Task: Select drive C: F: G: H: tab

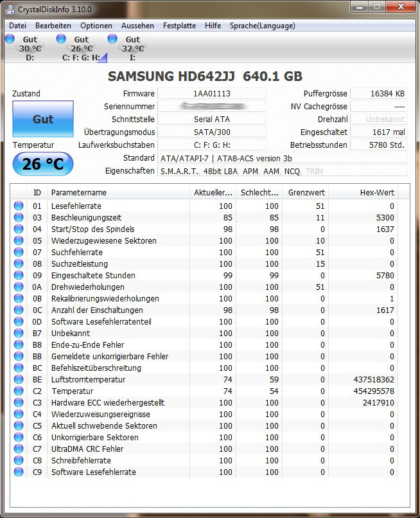Action: click(x=82, y=48)
